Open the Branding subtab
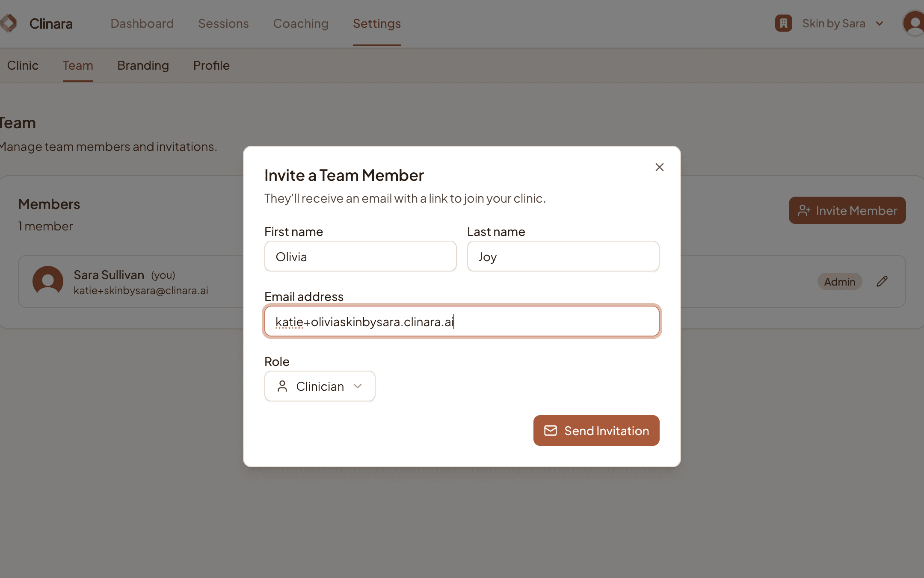This screenshot has width=924, height=578. coord(143,65)
